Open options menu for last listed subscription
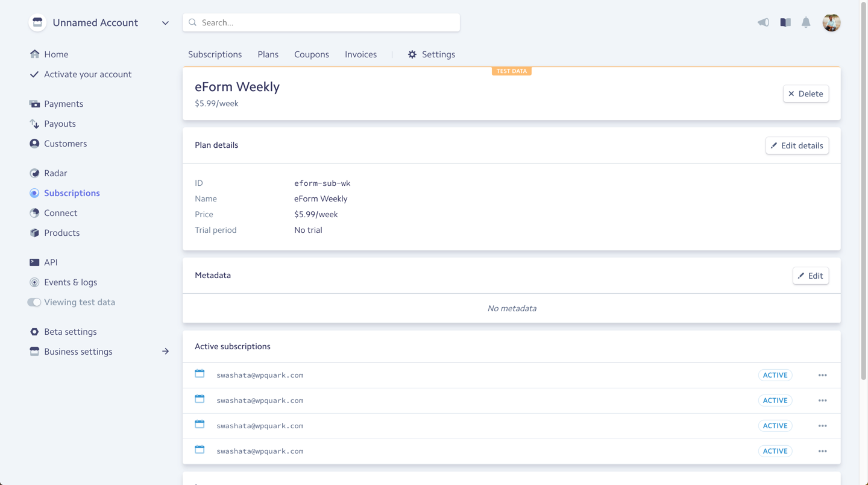 click(822, 451)
